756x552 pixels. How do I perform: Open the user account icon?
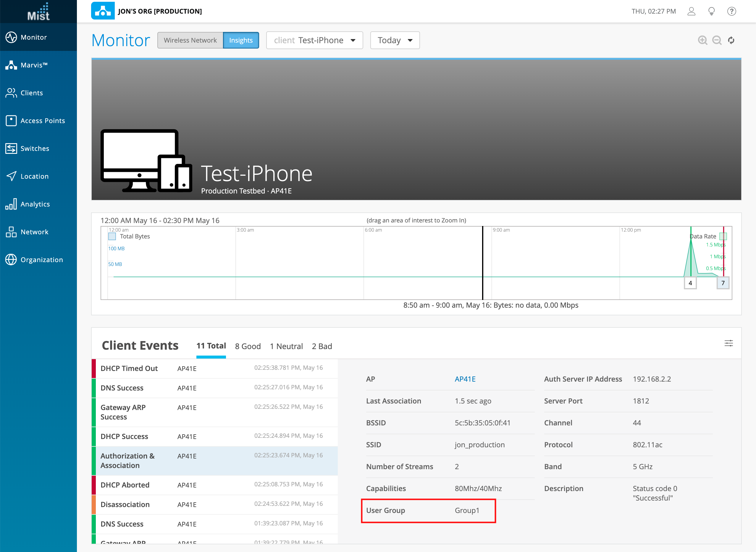tap(692, 11)
